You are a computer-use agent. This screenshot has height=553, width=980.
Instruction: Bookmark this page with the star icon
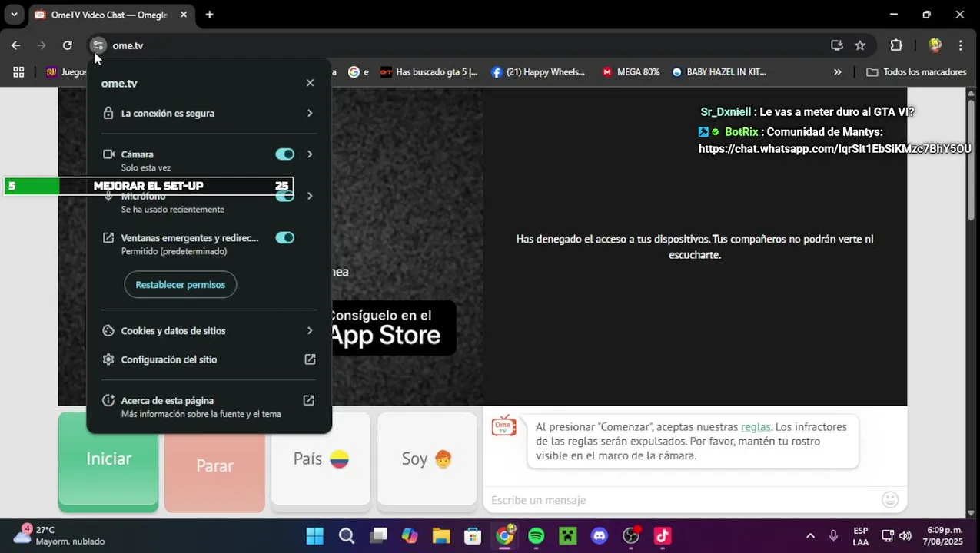860,45
